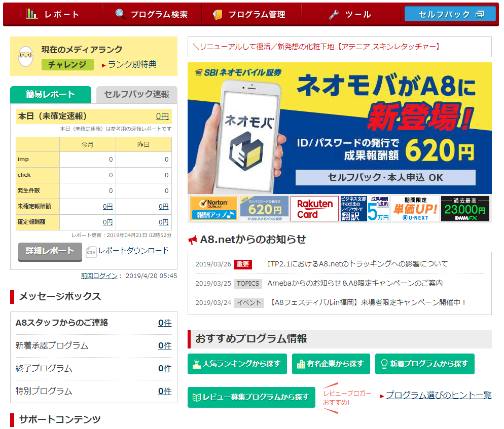This screenshot has height=429, width=504.
Task: Open the ランク別特典 link
Action: [132, 64]
